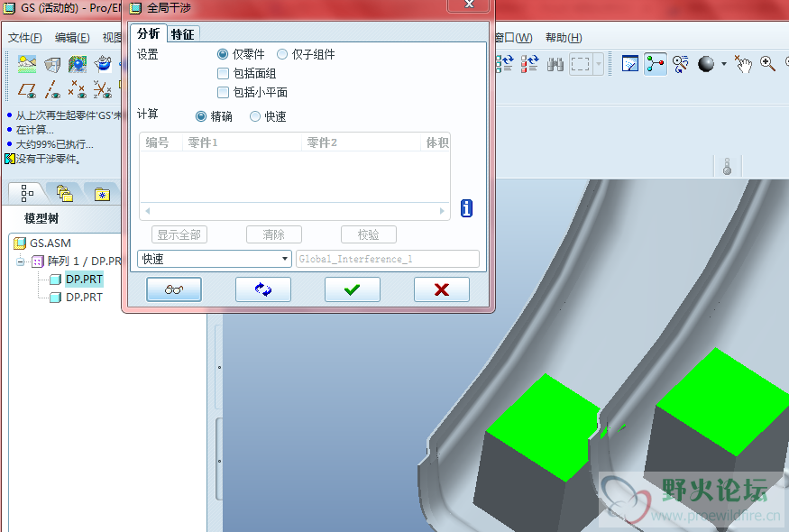This screenshot has height=532, width=789.
Task: Toggle datum axes display
Action: coord(52,89)
